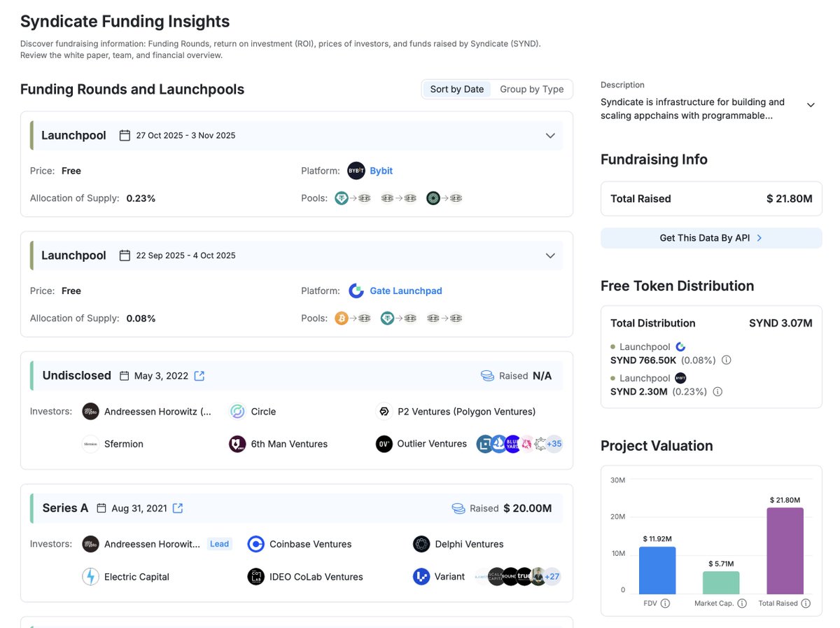Viewport: 840px width, 628px height.
Task: Click the Andreessen Horowitz logo in Undisclosed round
Action: click(x=90, y=412)
